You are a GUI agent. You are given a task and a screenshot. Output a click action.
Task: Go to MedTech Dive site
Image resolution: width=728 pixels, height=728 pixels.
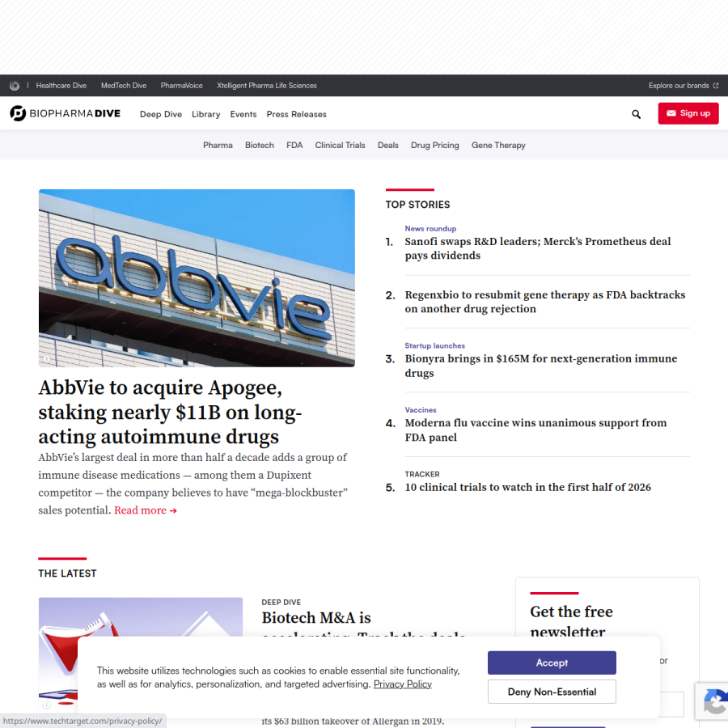pos(124,86)
